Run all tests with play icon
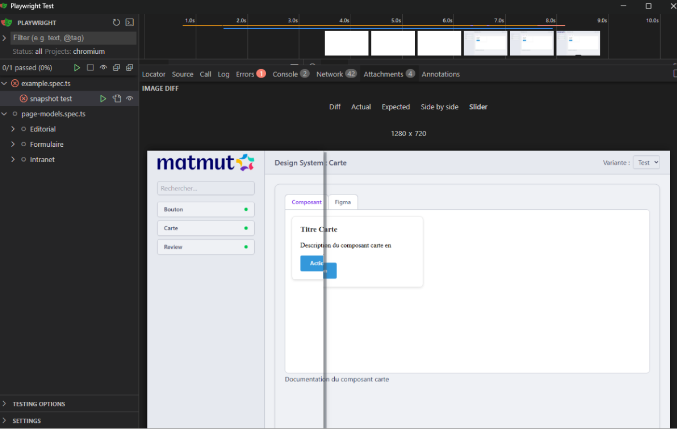The width and height of the screenshot is (677, 429). pyautogui.click(x=77, y=67)
